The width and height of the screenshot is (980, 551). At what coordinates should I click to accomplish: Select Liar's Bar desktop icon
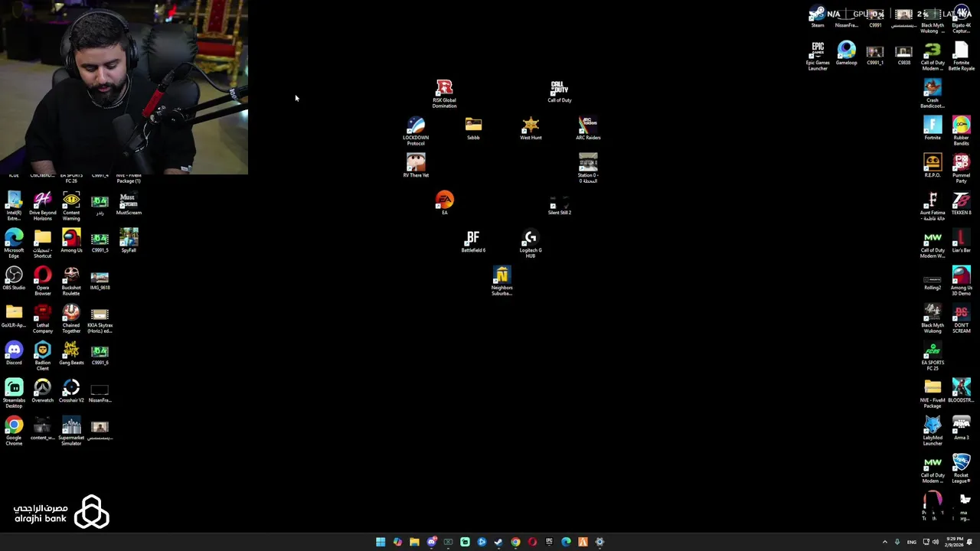pos(961,240)
